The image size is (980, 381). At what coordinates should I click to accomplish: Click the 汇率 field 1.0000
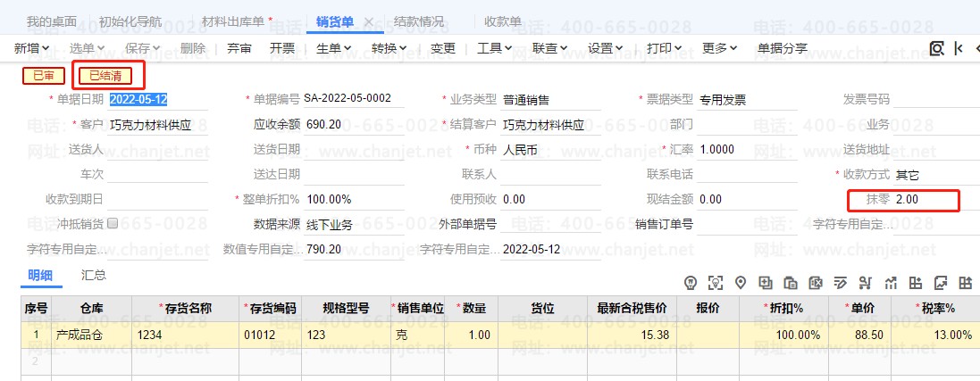pos(747,149)
